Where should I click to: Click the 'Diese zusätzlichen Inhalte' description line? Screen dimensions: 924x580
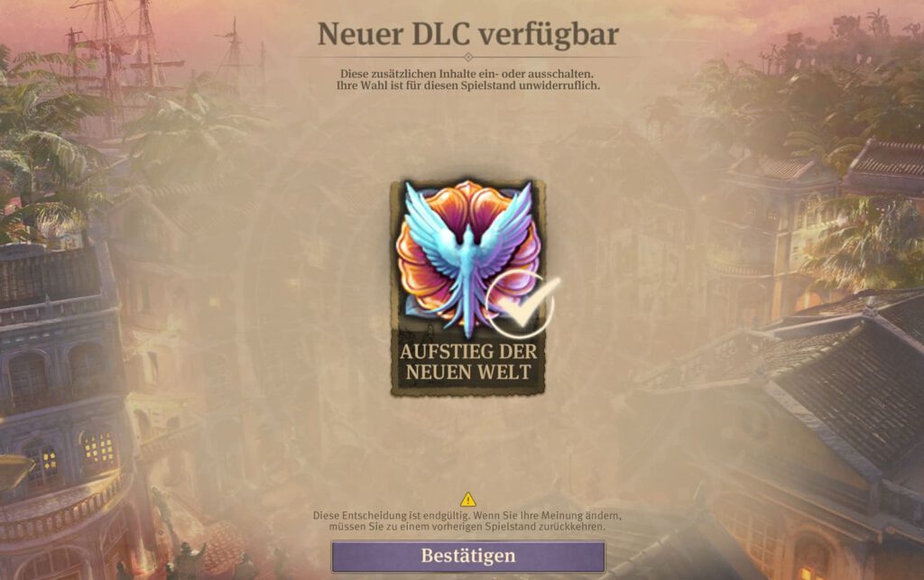click(467, 74)
